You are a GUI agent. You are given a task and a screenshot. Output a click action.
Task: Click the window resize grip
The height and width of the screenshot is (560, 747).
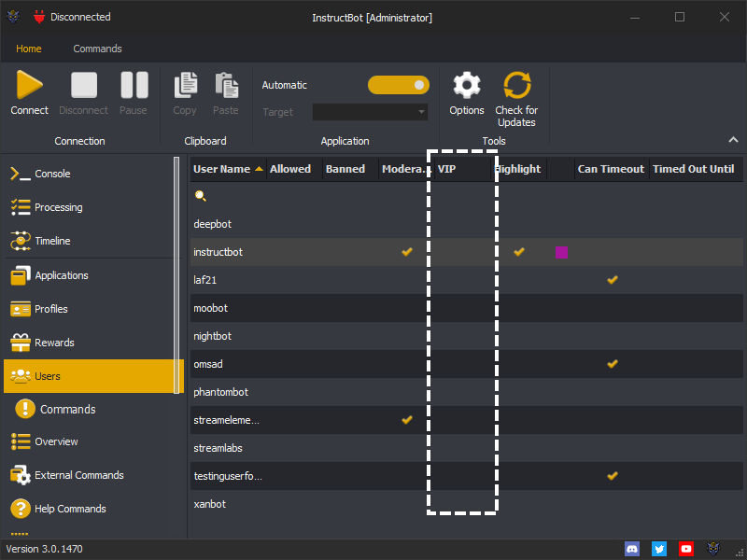740,553
